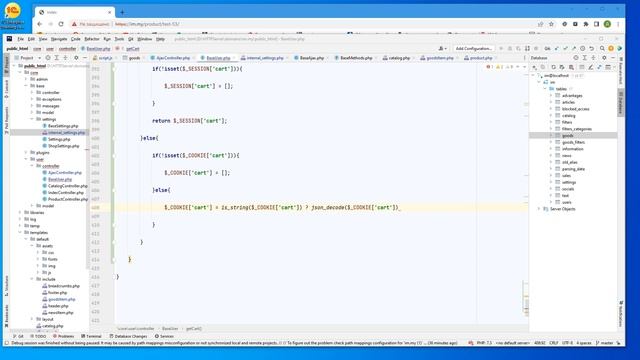640x360 pixels.
Task: Click Select Opened File icon in Project panel
Action: coord(48,58)
